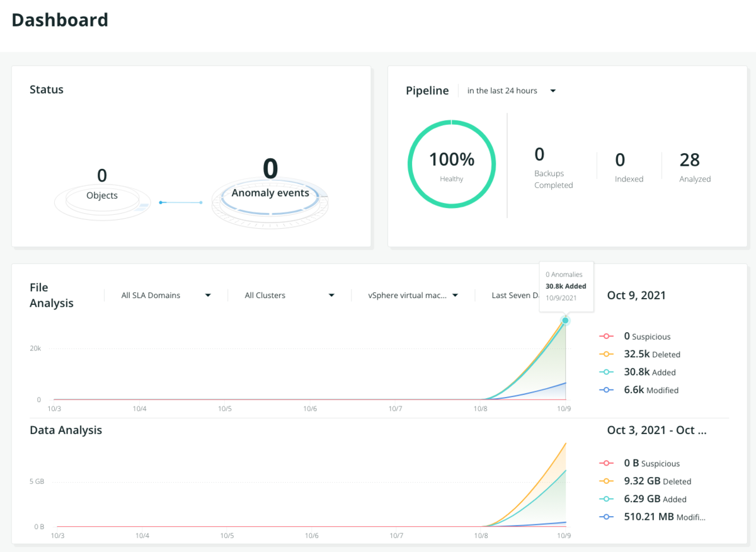
Task: Click the Oct 9, 2021 date label
Action: (x=636, y=295)
